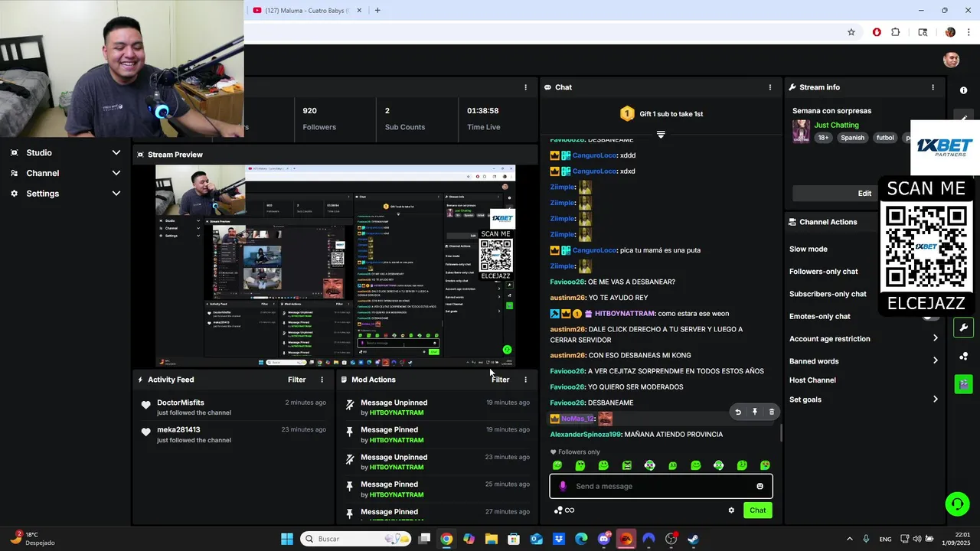This screenshot has width=980, height=551.
Task: Collapse the pinned gift banner arrow
Action: [661, 135]
